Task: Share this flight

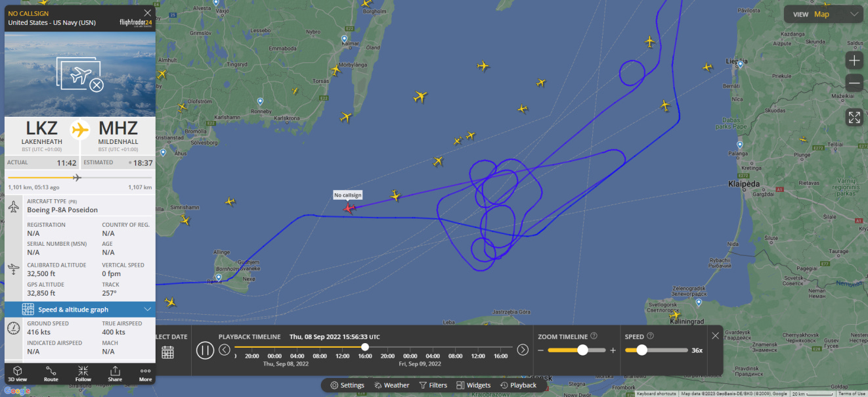Action: click(x=115, y=373)
